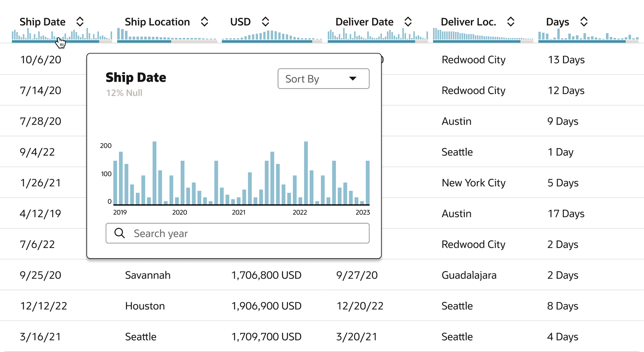
Task: Click the magnifier icon in the search field
Action: [x=120, y=233]
